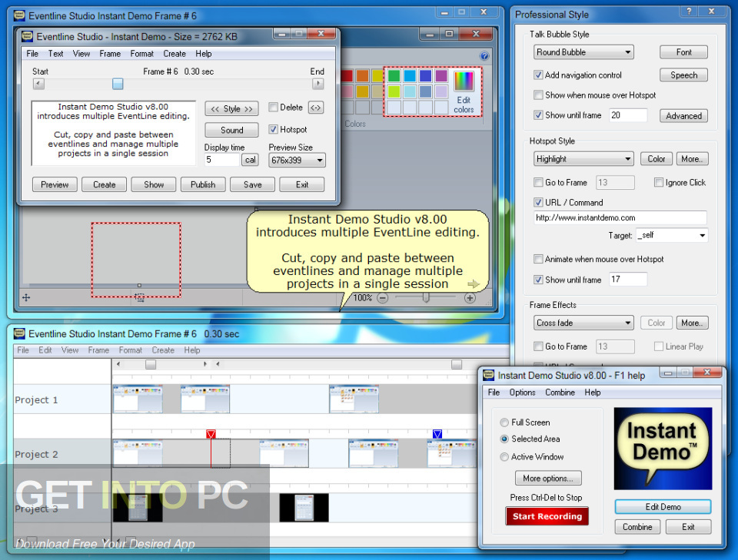Open Options menu in F1 help window
The image size is (738, 560).
(523, 392)
